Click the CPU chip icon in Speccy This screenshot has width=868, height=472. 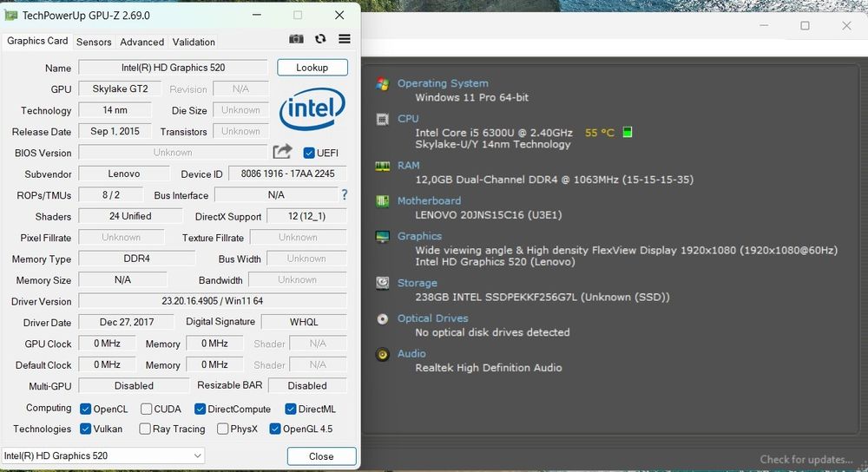[383, 119]
